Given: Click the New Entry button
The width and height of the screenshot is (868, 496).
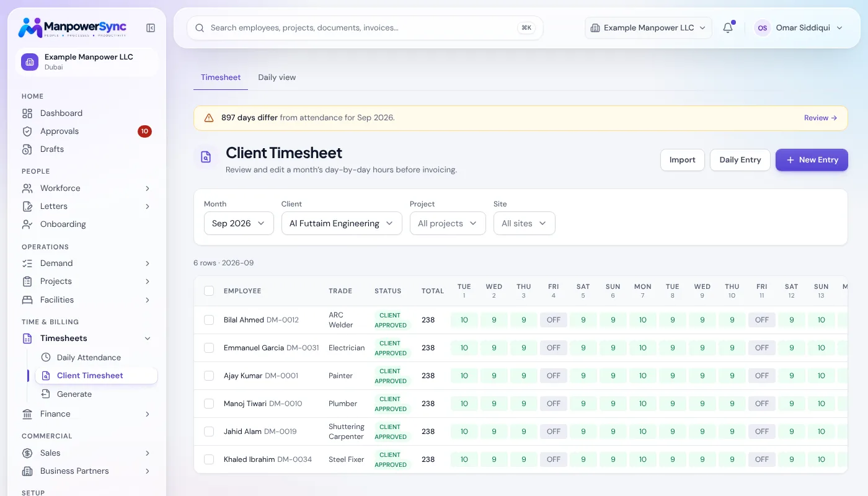Looking at the screenshot, I should point(812,160).
